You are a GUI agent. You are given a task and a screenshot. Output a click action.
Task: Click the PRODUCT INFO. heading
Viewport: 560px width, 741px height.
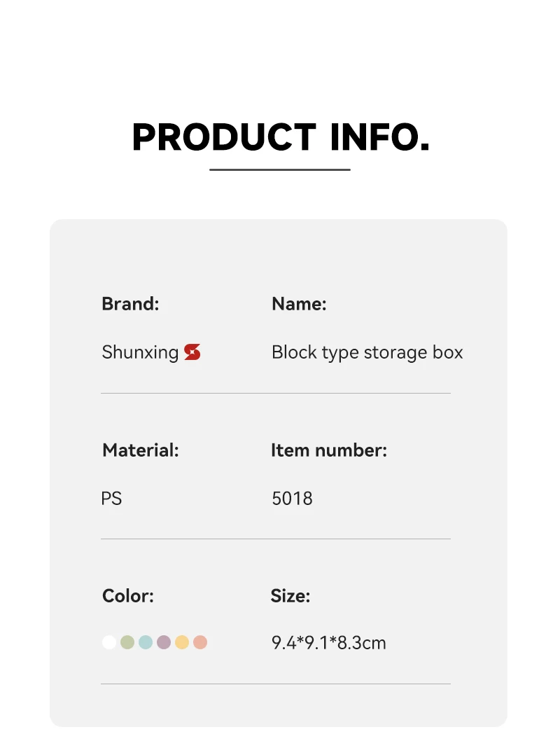click(x=280, y=137)
